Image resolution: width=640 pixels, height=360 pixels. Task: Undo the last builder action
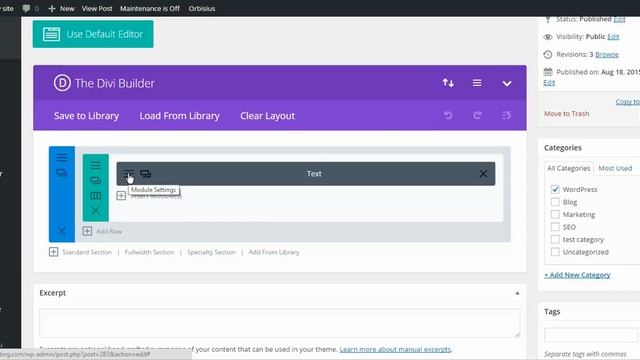[x=448, y=116]
